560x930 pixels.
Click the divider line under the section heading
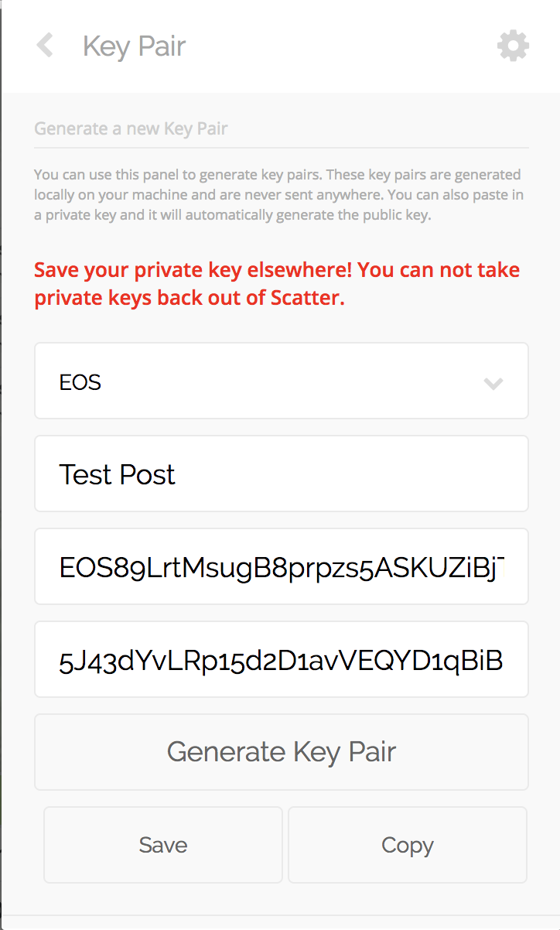click(x=282, y=147)
